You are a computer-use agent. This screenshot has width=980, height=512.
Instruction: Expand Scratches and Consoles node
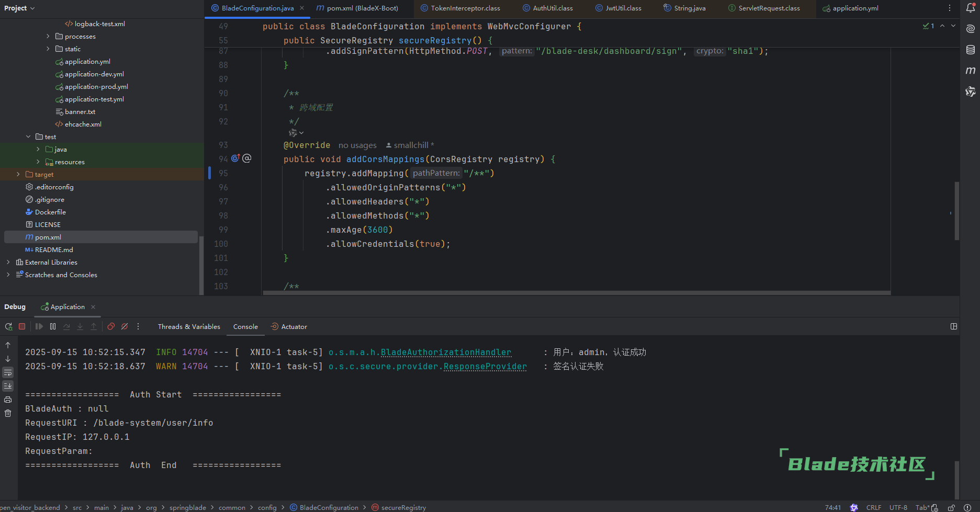(8, 275)
